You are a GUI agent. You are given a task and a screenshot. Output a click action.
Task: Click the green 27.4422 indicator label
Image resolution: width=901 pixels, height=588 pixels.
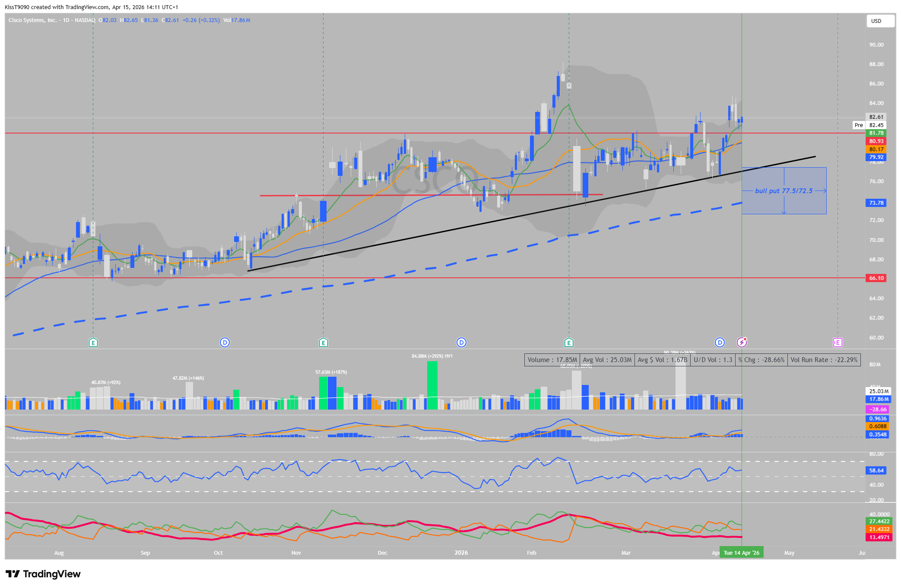click(879, 521)
